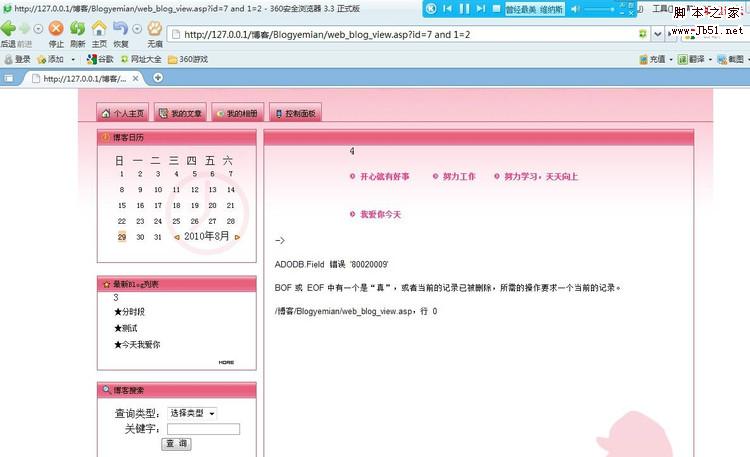Stop loading with the orange 停止 button
Viewport: 750px width, 457px height.
click(x=56, y=29)
